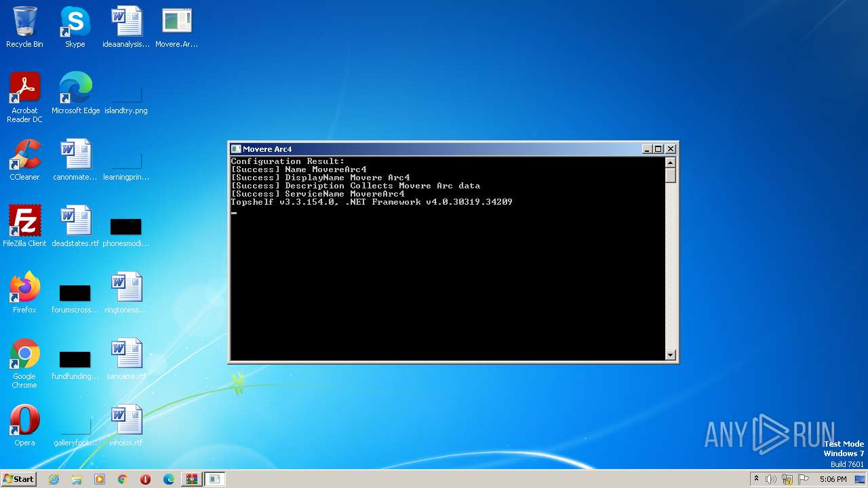Click the console vertical scrollbar thumb

point(671,176)
